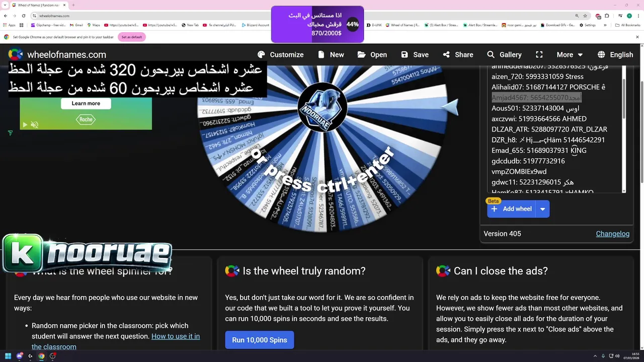Open the Maps bookmark
The width and height of the screenshot is (644, 362).
click(94, 25)
